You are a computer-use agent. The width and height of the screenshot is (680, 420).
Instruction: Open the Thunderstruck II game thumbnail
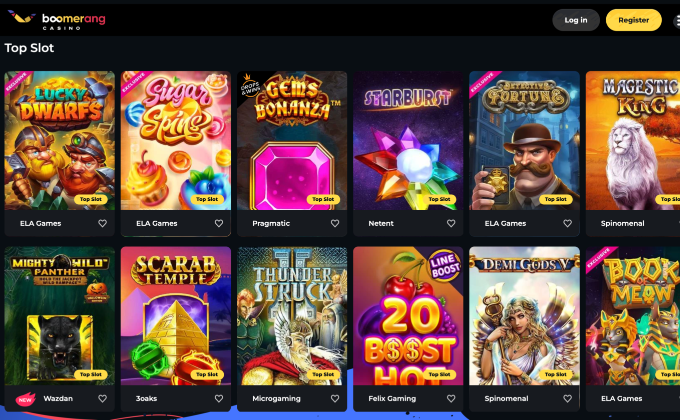tap(292, 316)
